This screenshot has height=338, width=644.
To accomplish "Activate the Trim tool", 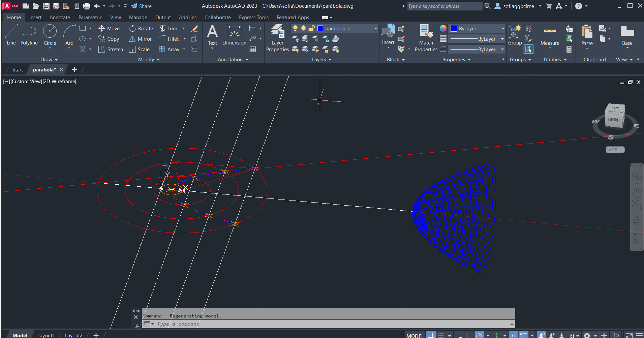I will pos(168,29).
